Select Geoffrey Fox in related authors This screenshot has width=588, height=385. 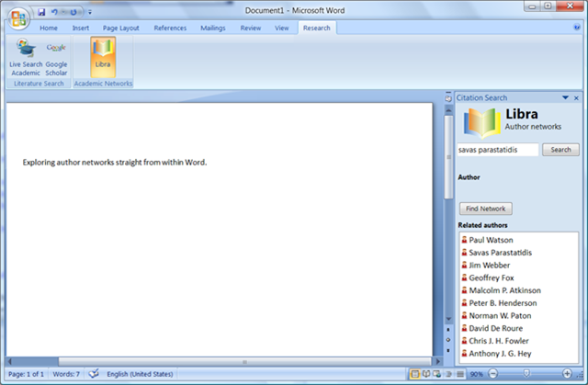pyautogui.click(x=487, y=277)
